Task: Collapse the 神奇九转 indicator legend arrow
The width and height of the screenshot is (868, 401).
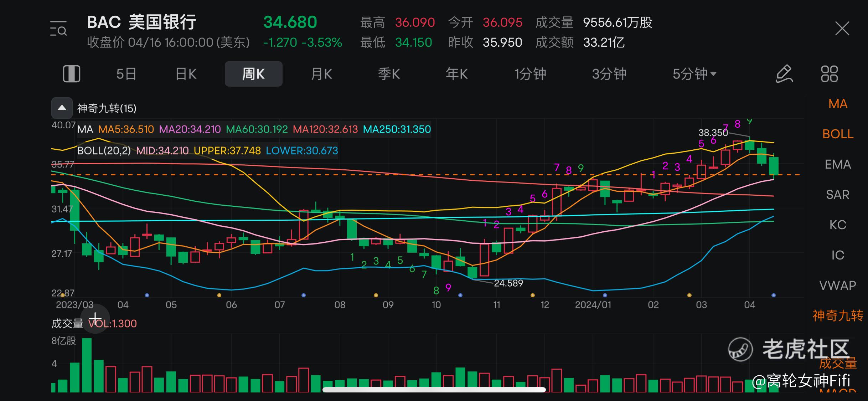Action: pyautogui.click(x=62, y=108)
